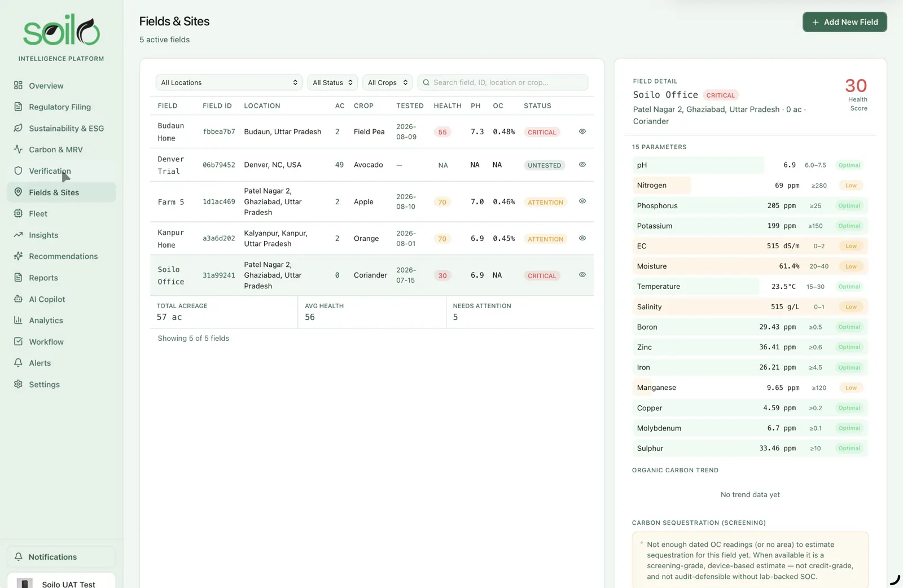Click the 30 Health Score figure
The width and height of the screenshot is (903, 588).
click(856, 86)
